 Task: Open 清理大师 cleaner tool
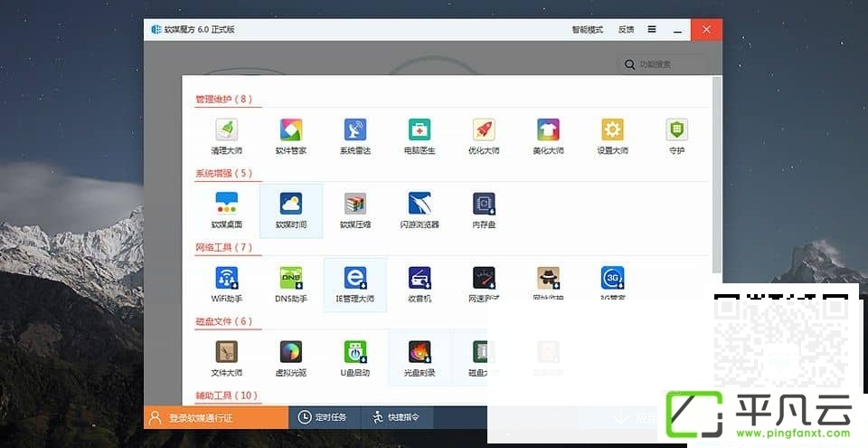[x=226, y=136]
